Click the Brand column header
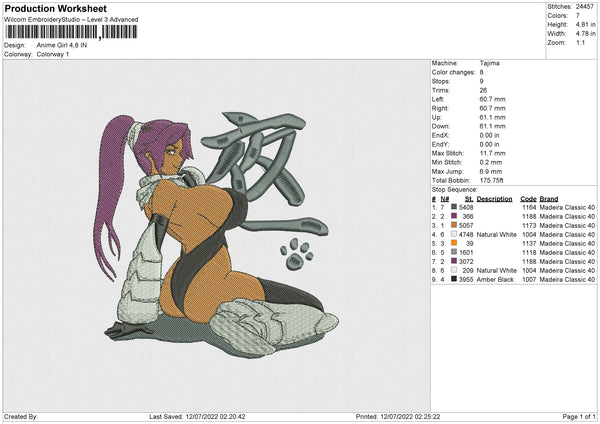The width and height of the screenshot is (600, 424). click(x=549, y=199)
